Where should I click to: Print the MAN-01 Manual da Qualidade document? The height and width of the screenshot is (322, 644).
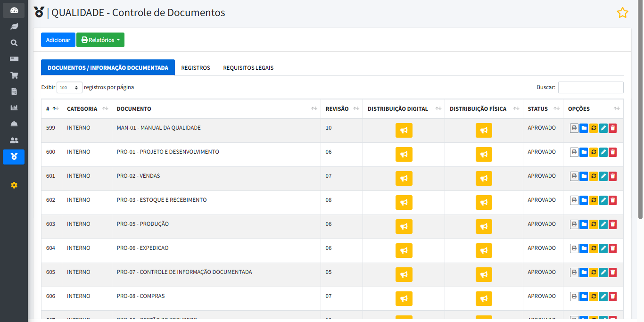coord(574,127)
